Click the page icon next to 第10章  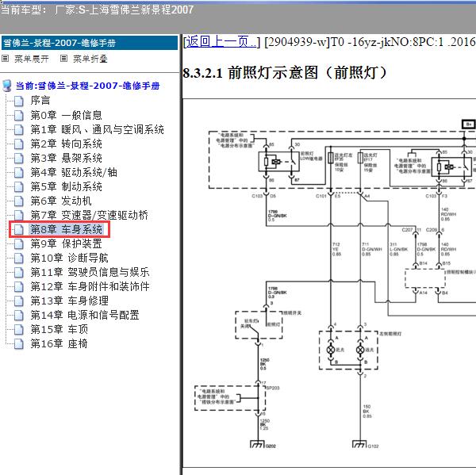point(19,259)
